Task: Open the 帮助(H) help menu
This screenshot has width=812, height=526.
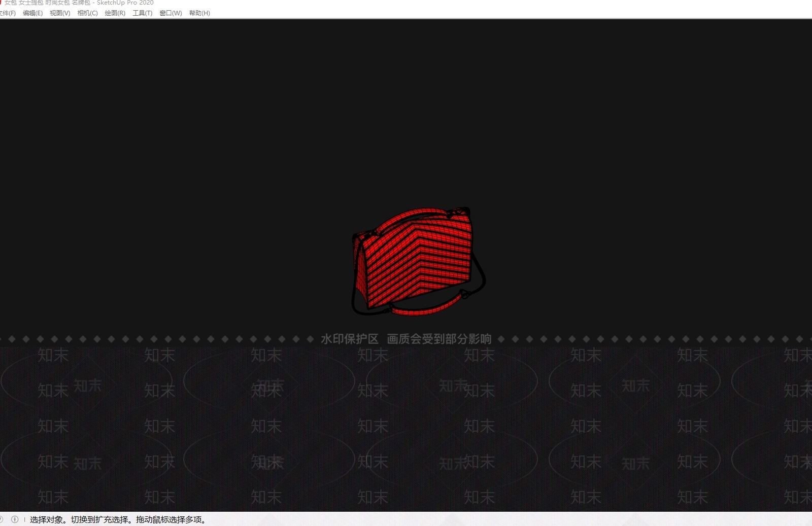Action: pos(199,13)
